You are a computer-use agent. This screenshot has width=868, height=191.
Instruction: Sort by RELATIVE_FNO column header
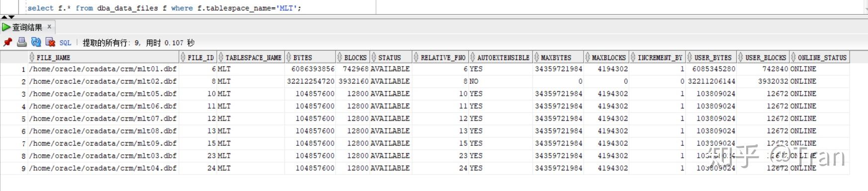point(441,58)
